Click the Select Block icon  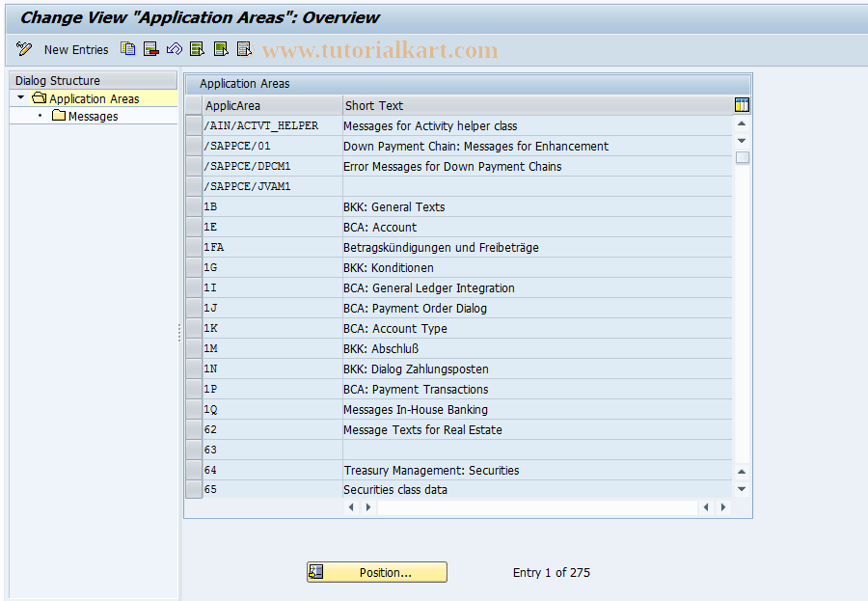(244, 49)
